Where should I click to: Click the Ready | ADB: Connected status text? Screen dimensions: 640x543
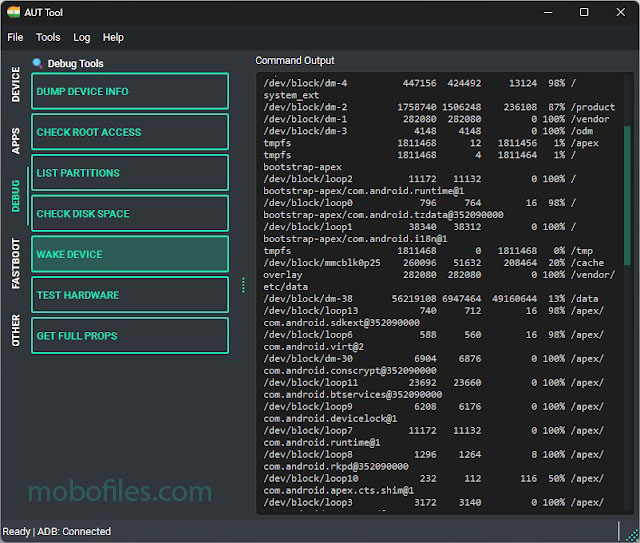(x=57, y=531)
